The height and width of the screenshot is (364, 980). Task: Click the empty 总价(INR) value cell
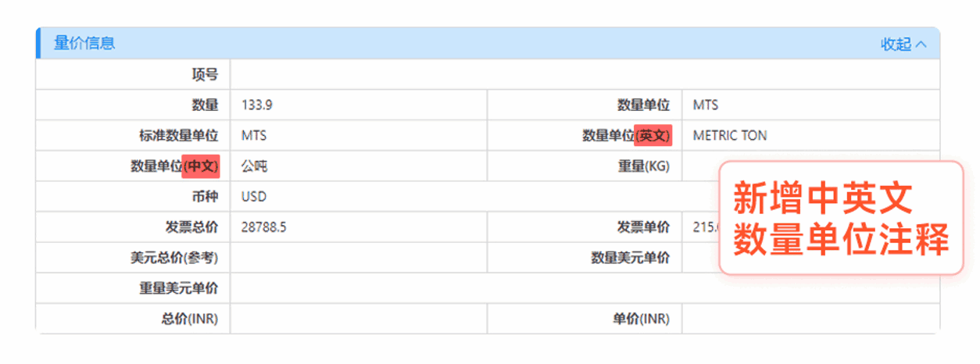click(x=359, y=319)
